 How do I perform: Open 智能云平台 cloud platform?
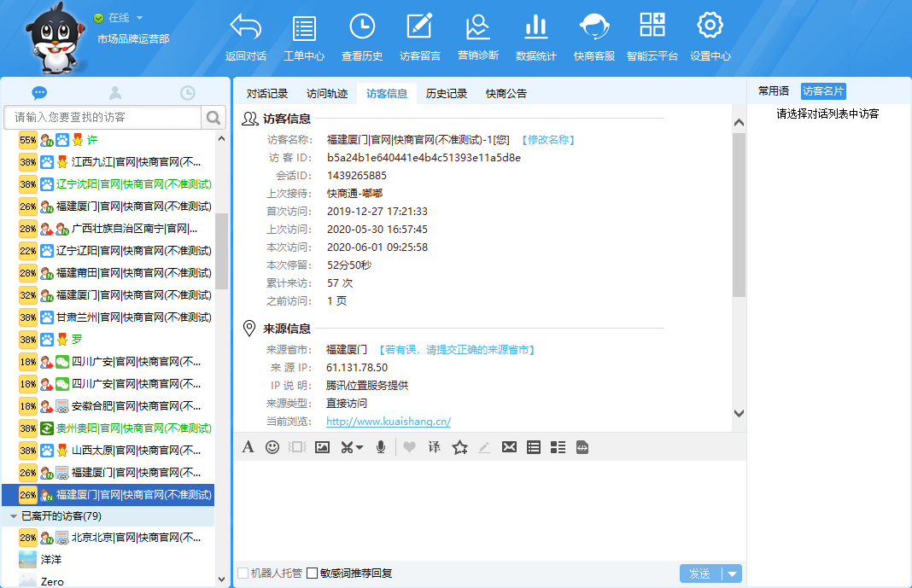point(652,37)
